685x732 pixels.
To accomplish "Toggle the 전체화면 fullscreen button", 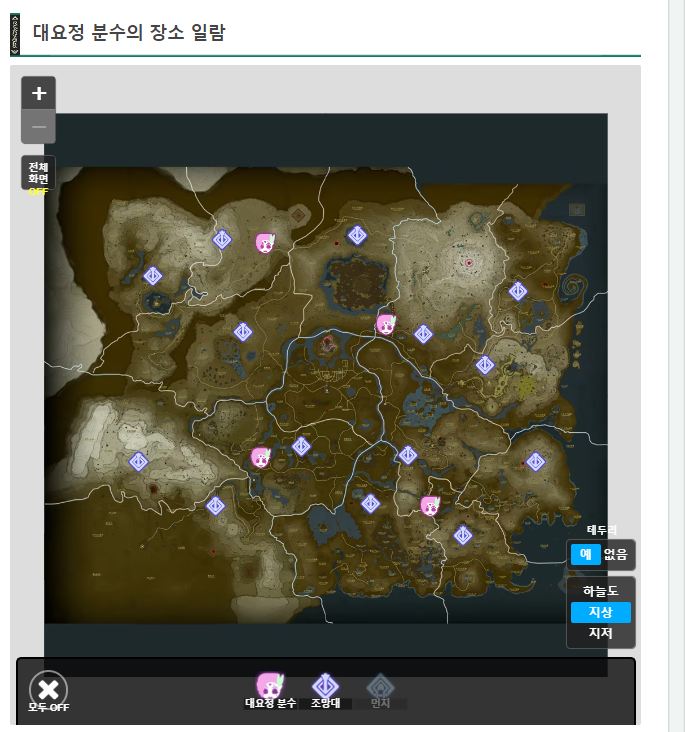I will point(38,173).
